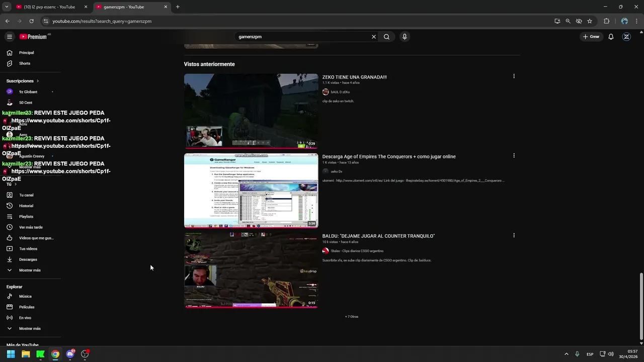Screen dimensions: 644x362
Task: View site information icon in address bar
Action: pos(46,21)
